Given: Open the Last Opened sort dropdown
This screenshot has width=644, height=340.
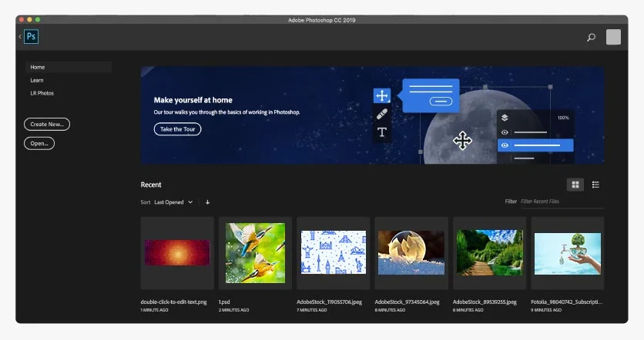Looking at the screenshot, I should click(173, 202).
